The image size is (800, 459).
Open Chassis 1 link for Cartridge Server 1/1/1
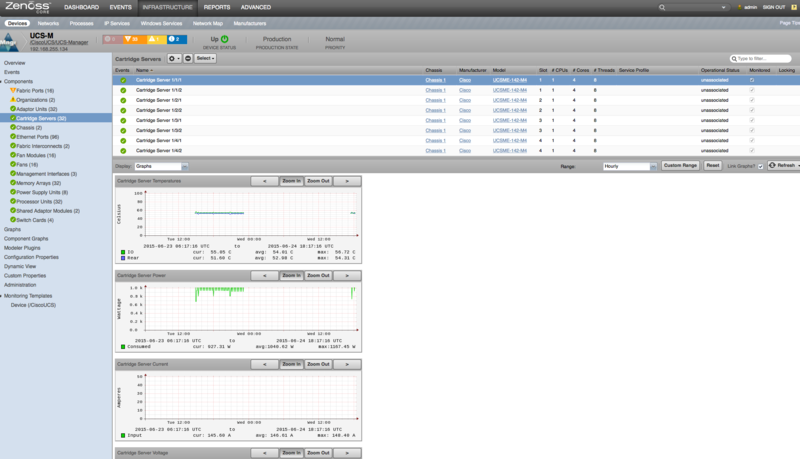(x=435, y=80)
